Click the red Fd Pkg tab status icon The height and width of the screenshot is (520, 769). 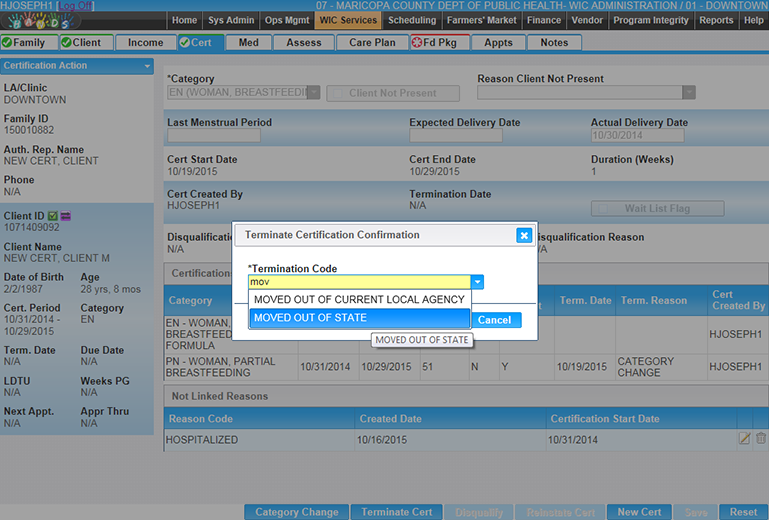416,42
